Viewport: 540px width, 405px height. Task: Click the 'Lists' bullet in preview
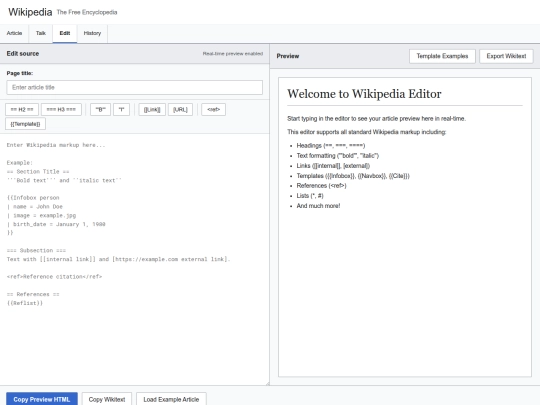pyautogui.click(x=310, y=196)
